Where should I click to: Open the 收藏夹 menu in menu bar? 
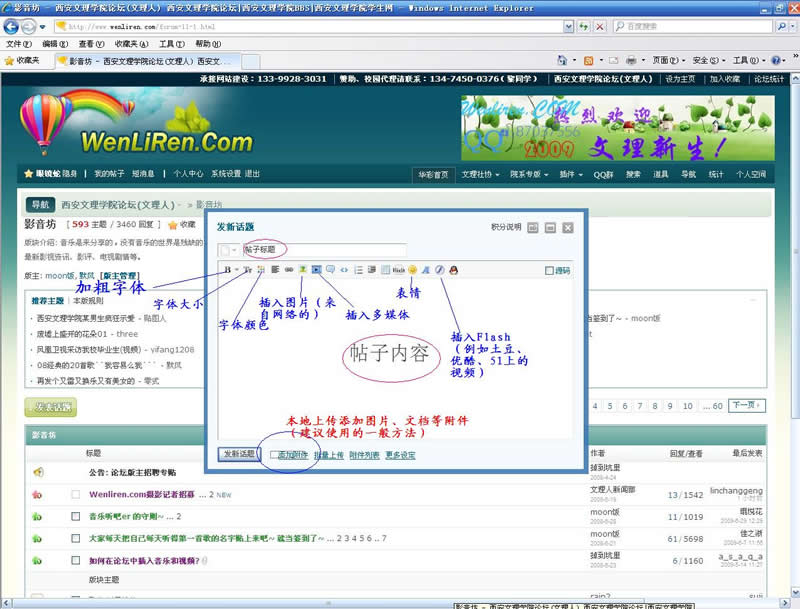point(132,44)
